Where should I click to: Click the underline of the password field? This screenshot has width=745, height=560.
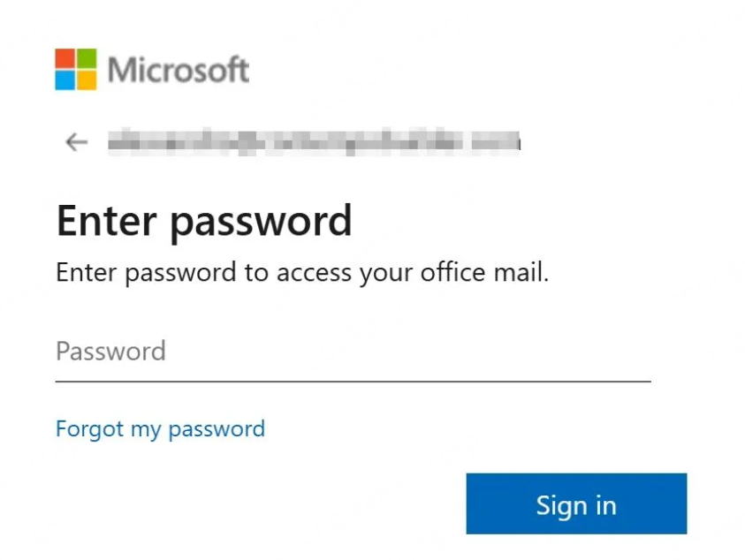pyautogui.click(x=353, y=381)
